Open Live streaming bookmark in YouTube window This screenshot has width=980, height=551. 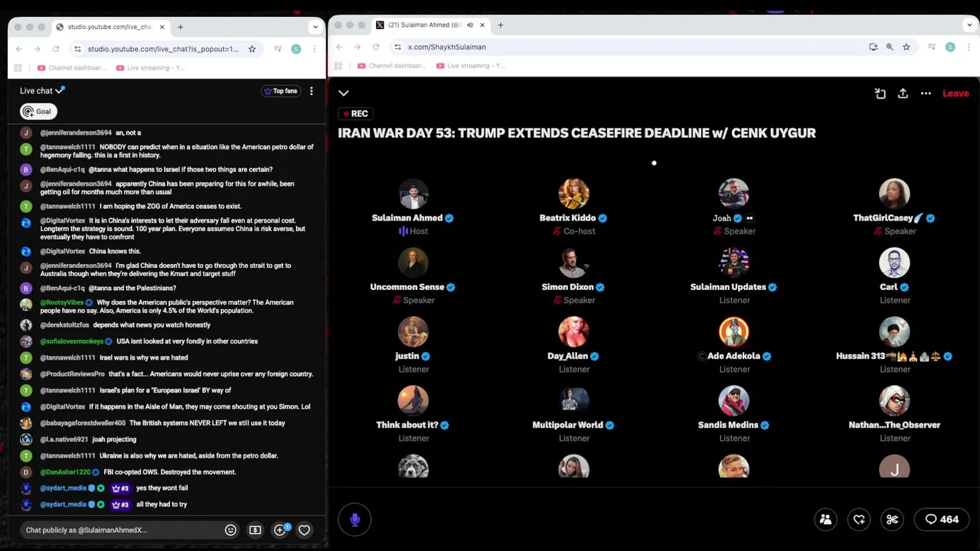150,67
